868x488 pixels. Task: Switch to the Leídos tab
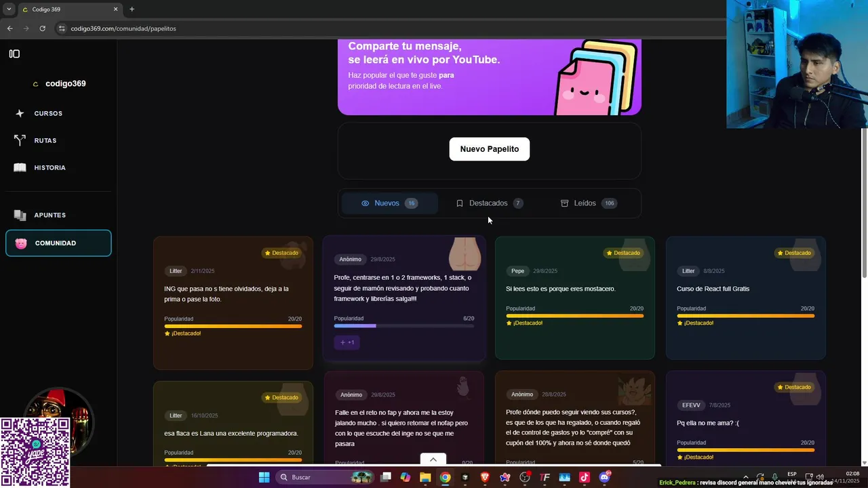click(x=589, y=203)
